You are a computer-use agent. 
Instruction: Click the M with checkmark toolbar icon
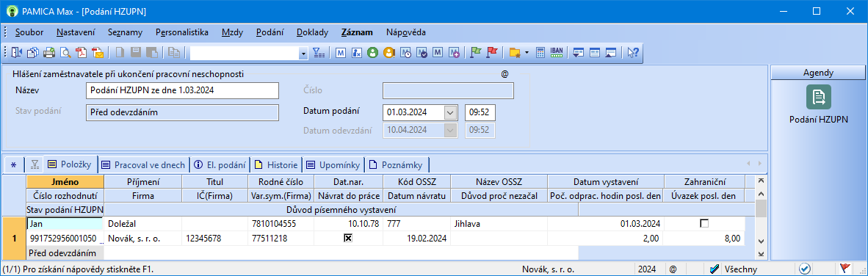click(422, 53)
